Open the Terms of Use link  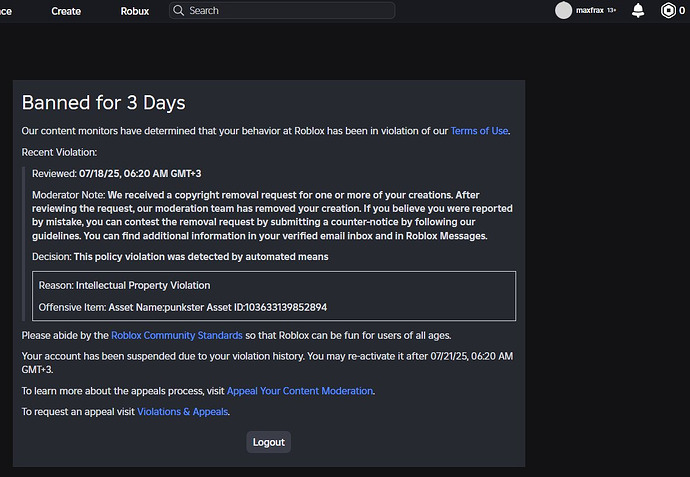[x=479, y=131]
